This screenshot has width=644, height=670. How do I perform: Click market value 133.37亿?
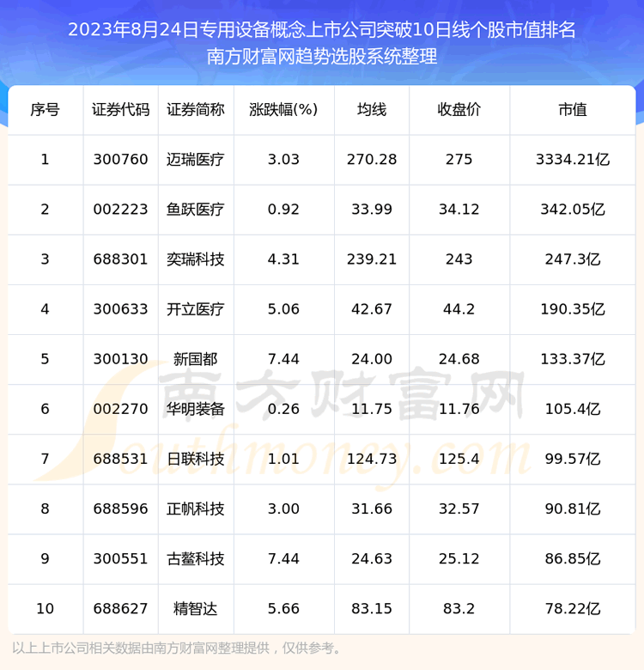[x=573, y=359]
